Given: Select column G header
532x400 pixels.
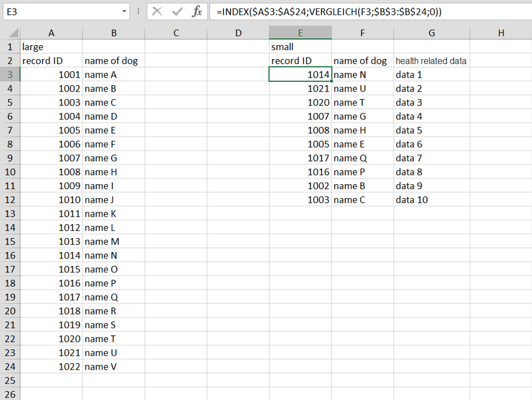Looking at the screenshot, I should point(432,33).
